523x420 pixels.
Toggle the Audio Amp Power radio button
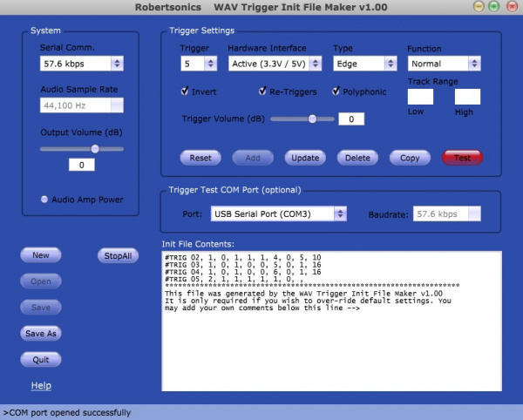tap(44, 200)
